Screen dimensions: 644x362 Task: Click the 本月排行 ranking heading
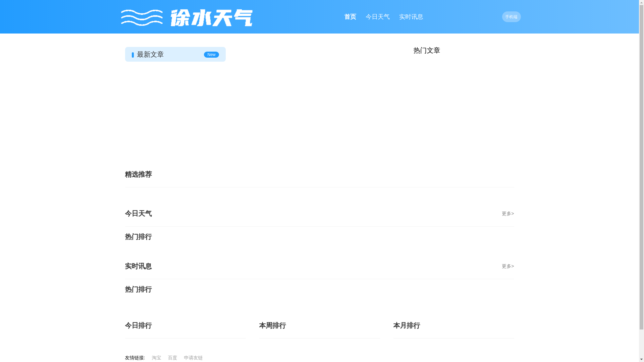[407, 325]
